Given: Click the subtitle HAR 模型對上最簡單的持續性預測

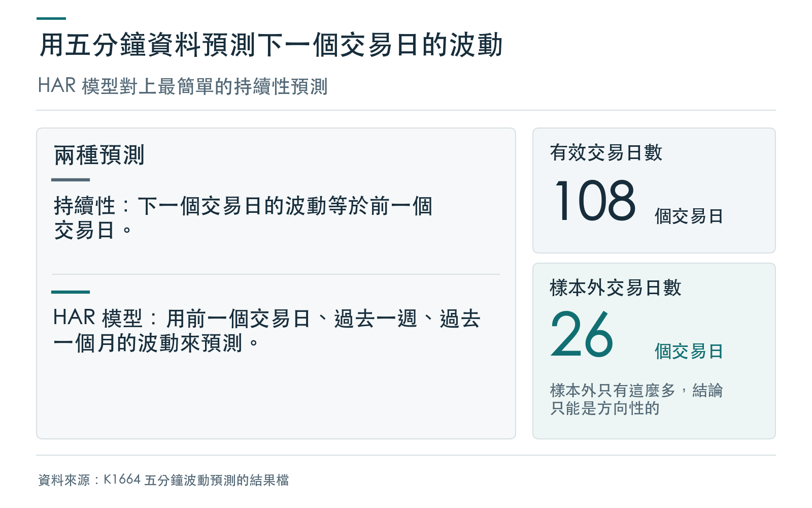Looking at the screenshot, I should pos(183,86).
